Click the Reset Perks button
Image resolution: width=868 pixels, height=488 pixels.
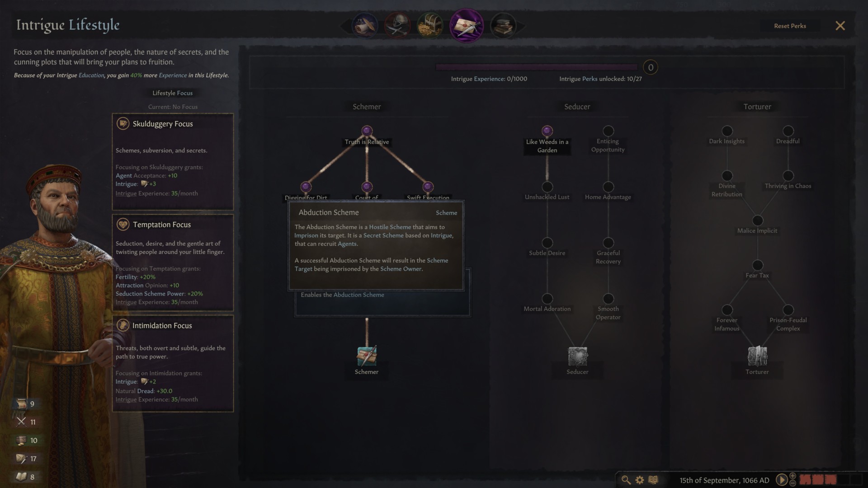click(x=790, y=26)
